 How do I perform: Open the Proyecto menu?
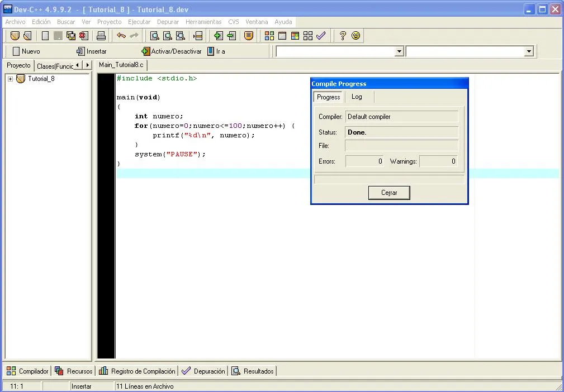coord(110,22)
